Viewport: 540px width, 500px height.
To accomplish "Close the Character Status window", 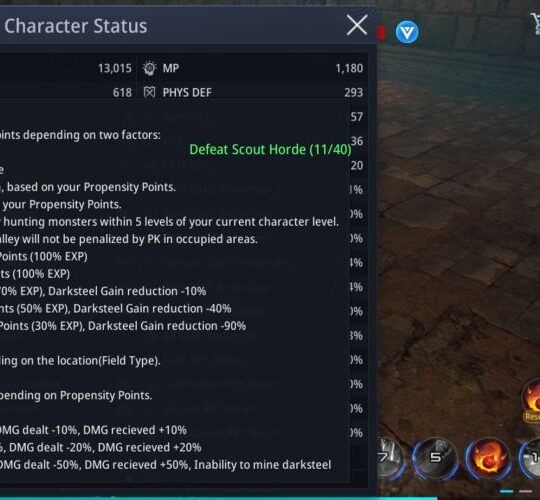I will (357, 25).
